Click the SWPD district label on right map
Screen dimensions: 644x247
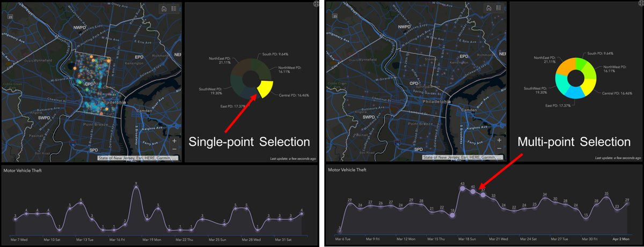[368, 116]
